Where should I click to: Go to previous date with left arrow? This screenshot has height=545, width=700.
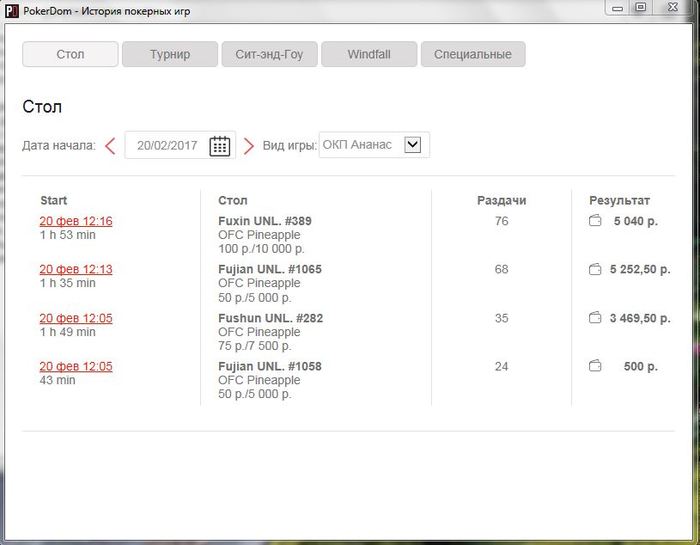pyautogui.click(x=110, y=146)
